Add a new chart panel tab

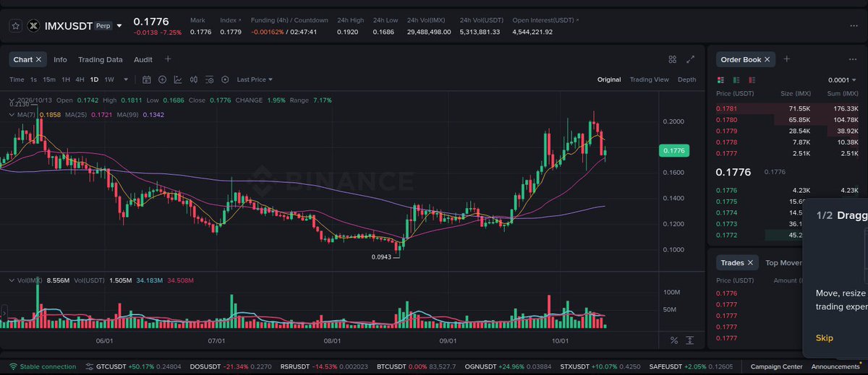[168, 59]
